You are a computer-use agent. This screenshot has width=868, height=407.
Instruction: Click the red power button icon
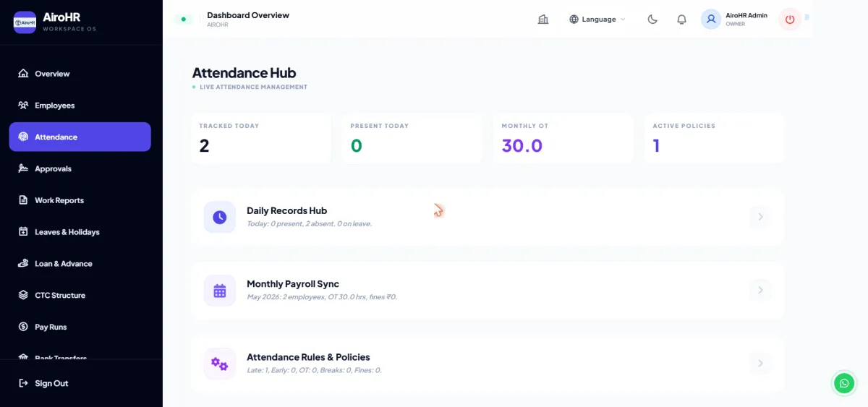pos(790,20)
